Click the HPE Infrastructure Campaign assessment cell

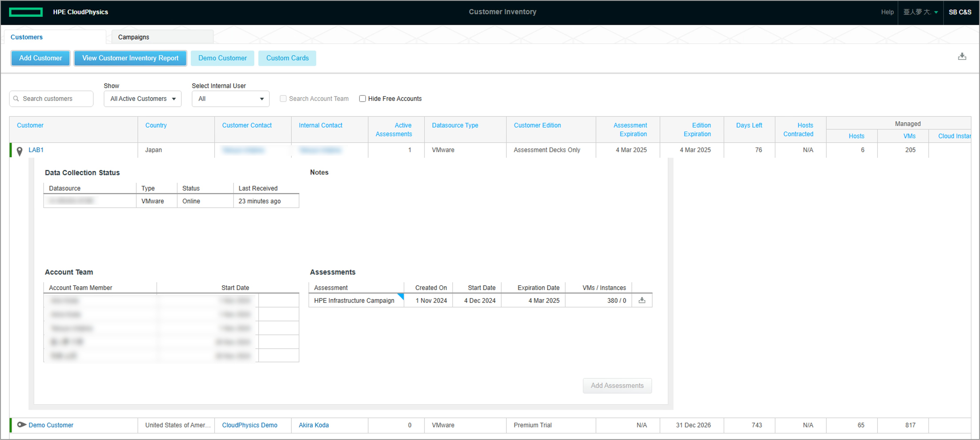pyautogui.click(x=356, y=300)
